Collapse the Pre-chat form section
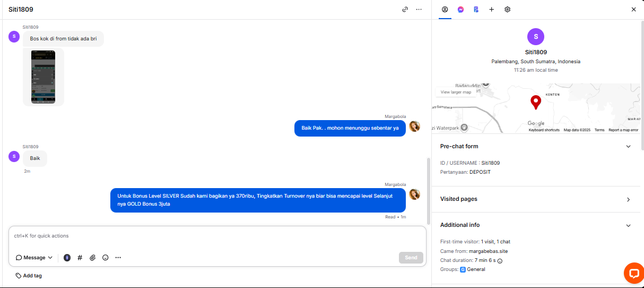The image size is (644, 288). 628,147
